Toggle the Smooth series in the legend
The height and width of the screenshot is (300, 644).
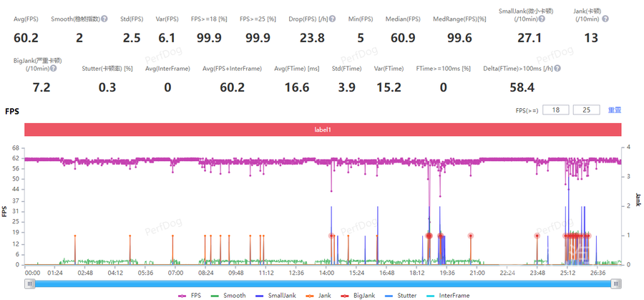coord(228,296)
